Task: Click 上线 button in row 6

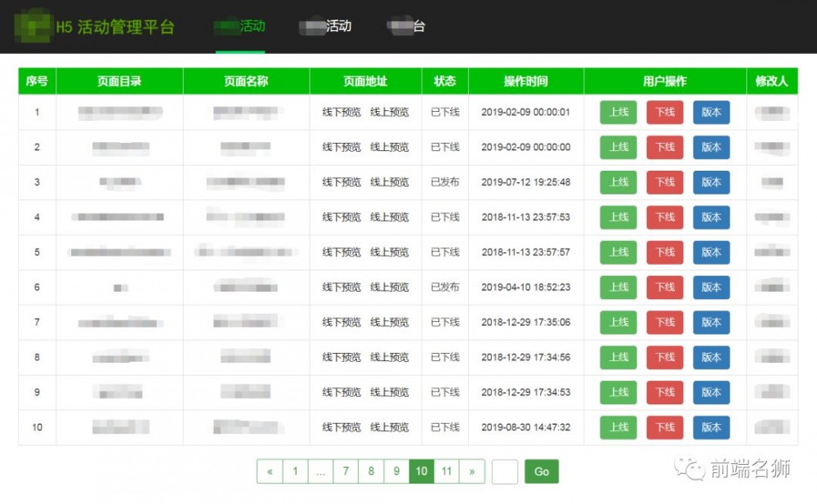Action: pyautogui.click(x=618, y=288)
